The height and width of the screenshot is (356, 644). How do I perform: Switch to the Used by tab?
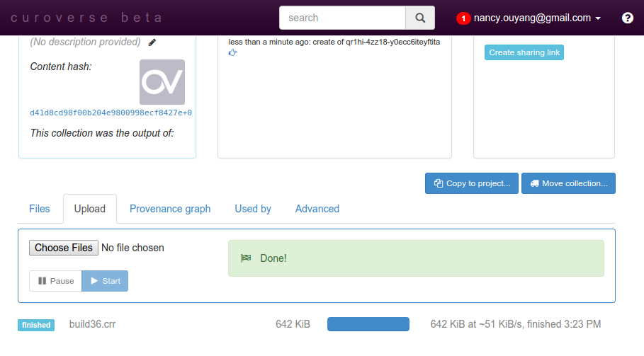click(253, 209)
